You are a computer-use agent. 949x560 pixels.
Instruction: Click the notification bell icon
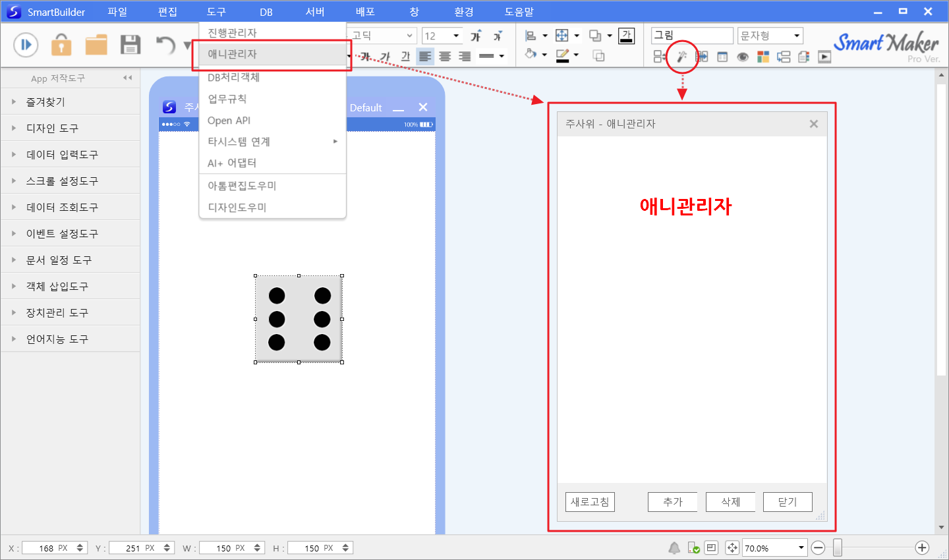(674, 547)
